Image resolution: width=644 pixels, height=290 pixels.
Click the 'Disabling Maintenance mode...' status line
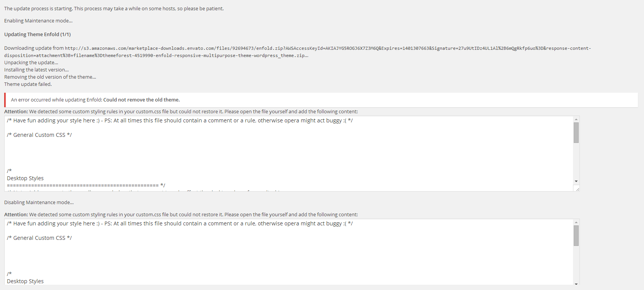[39, 203]
